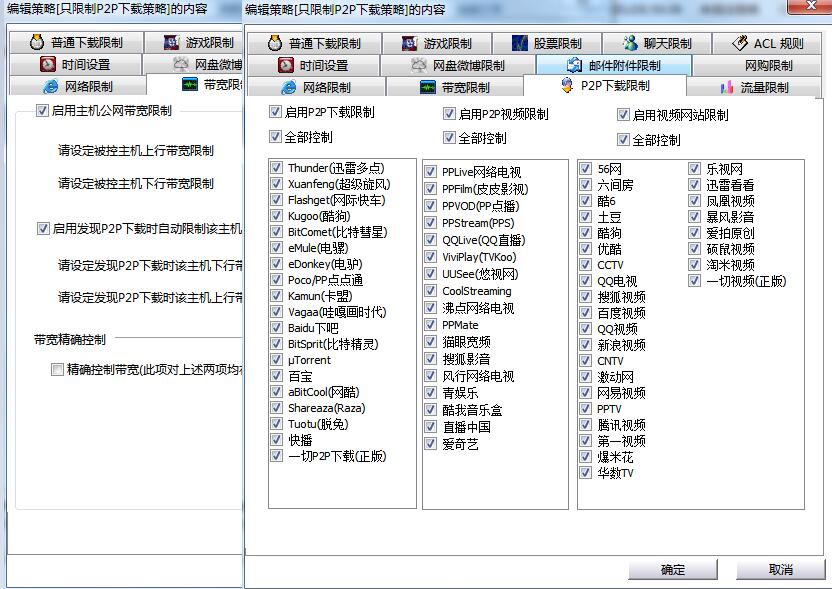Image resolution: width=832 pixels, height=589 pixels.
Task: Uncheck 爱奇艺 checkbox
Action: [431, 444]
